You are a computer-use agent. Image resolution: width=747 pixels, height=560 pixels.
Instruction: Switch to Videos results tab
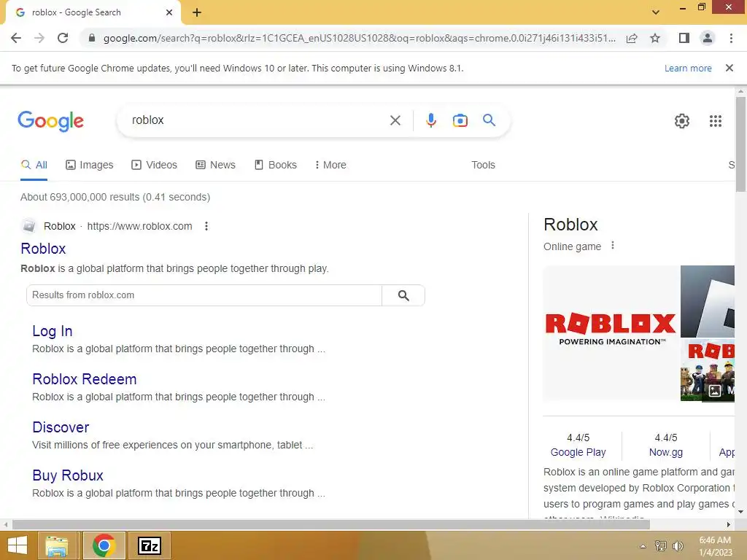(155, 166)
